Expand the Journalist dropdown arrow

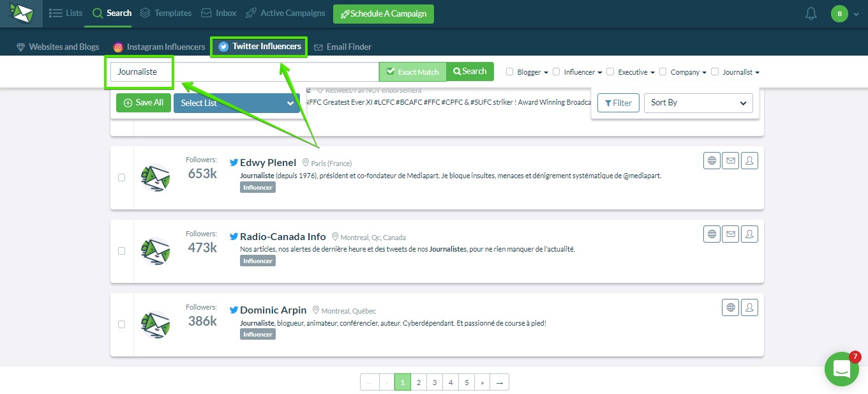click(757, 73)
